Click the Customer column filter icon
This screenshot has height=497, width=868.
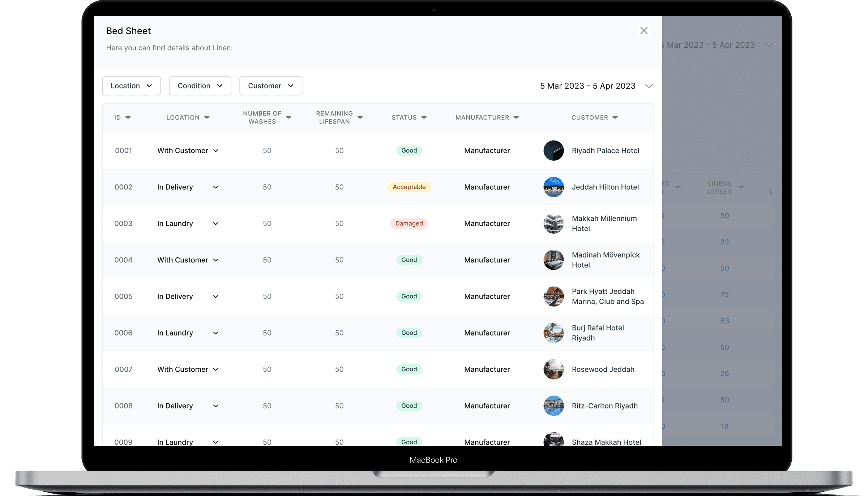click(x=615, y=118)
